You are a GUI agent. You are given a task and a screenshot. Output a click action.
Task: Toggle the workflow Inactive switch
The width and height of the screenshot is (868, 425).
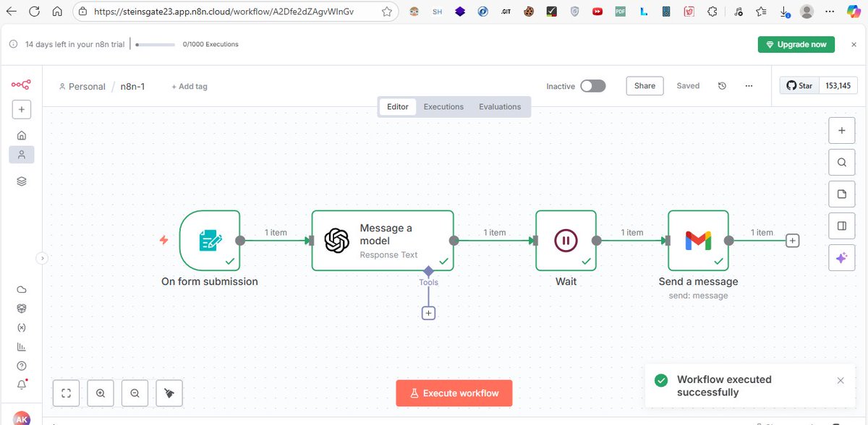(x=593, y=86)
